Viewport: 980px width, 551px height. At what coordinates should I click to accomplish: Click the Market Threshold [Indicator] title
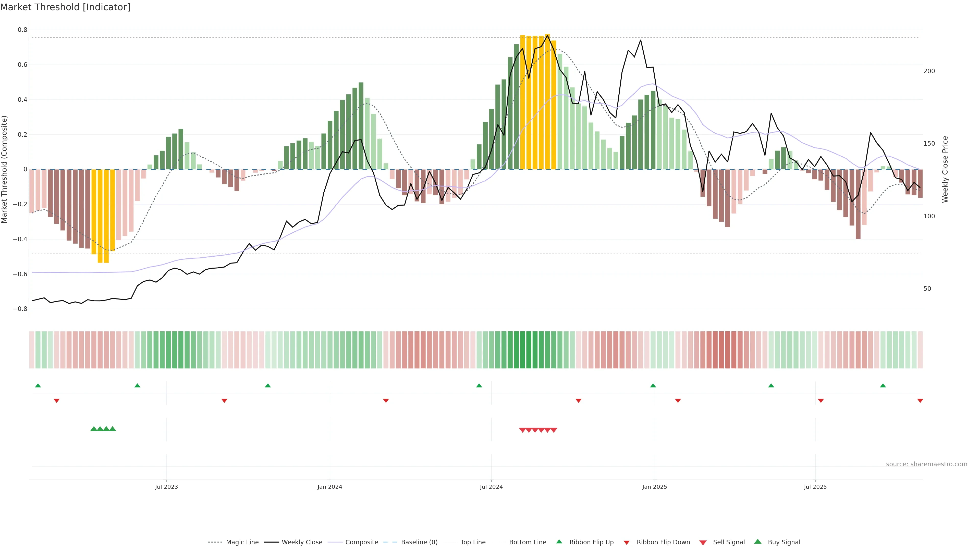click(x=65, y=7)
